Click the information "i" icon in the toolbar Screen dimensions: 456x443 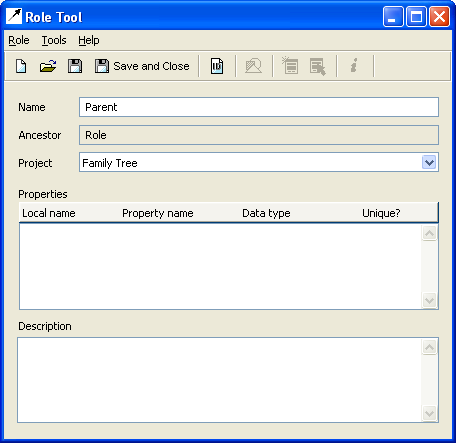354,65
